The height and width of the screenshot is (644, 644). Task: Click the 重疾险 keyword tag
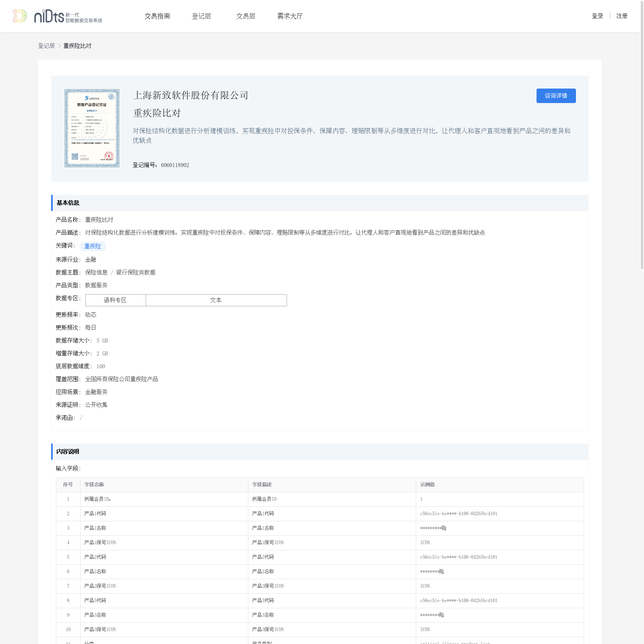pos(93,246)
